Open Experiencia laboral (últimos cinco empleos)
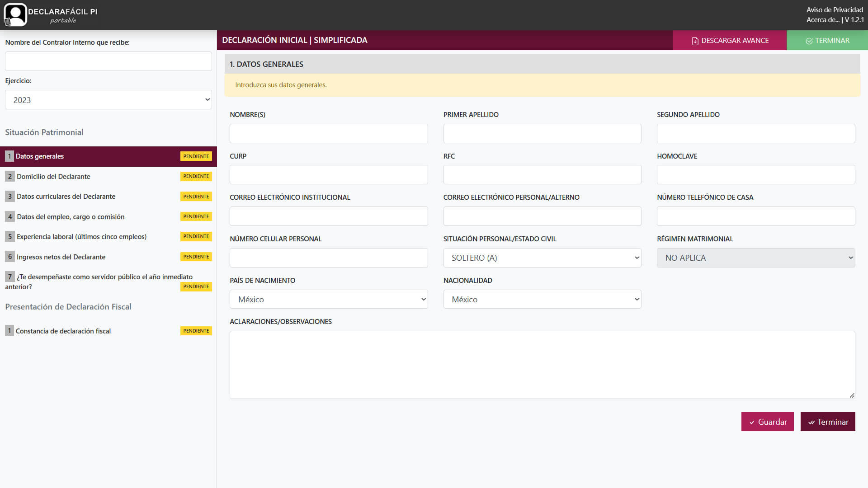 click(x=108, y=236)
